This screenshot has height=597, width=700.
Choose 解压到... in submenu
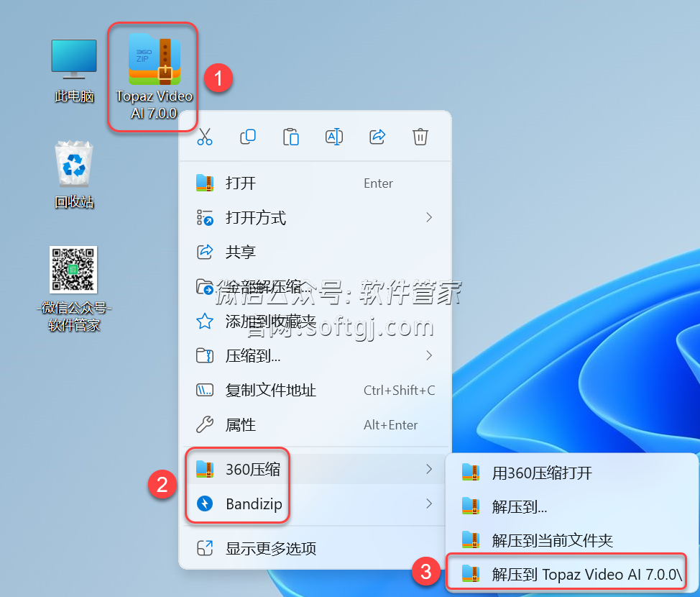571,507
